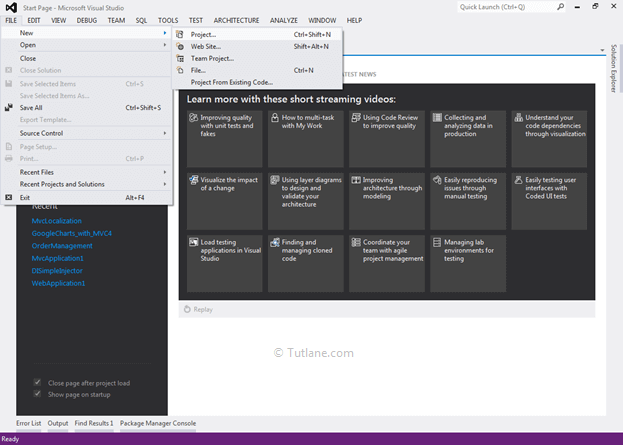Click icon on Using layer diagrams card

[x=275, y=180]
